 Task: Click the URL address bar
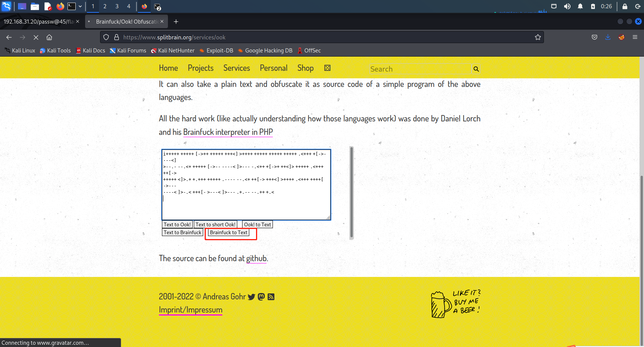tap(322, 37)
